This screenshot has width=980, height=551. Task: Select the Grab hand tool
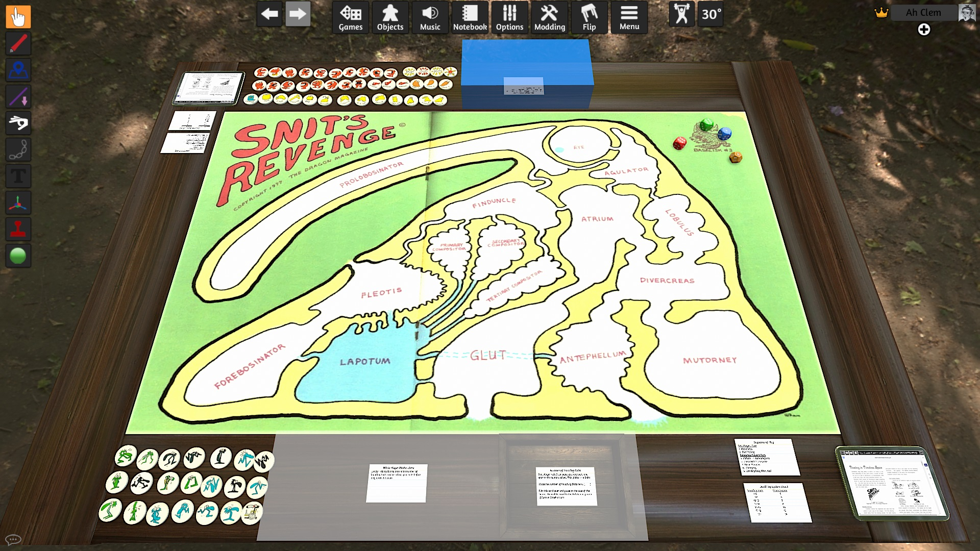coord(18,17)
